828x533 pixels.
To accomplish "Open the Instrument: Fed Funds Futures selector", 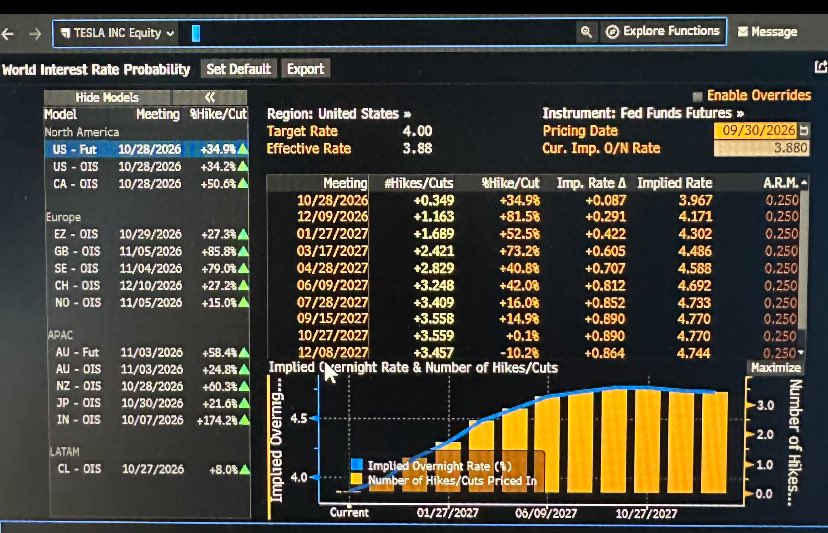I will (643, 113).
